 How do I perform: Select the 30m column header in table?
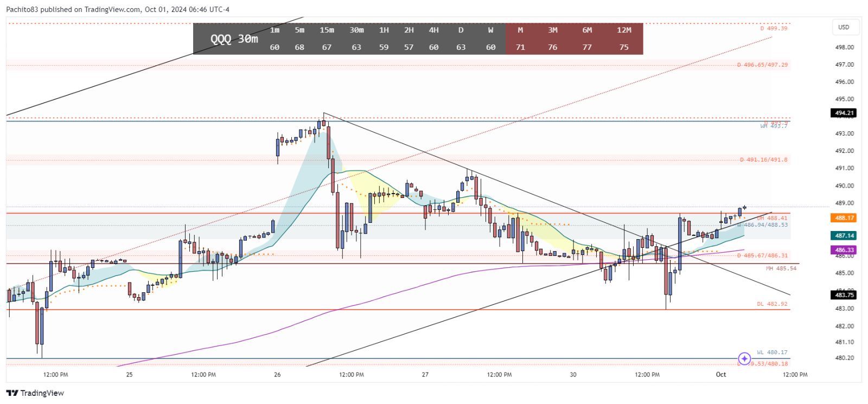pos(356,30)
